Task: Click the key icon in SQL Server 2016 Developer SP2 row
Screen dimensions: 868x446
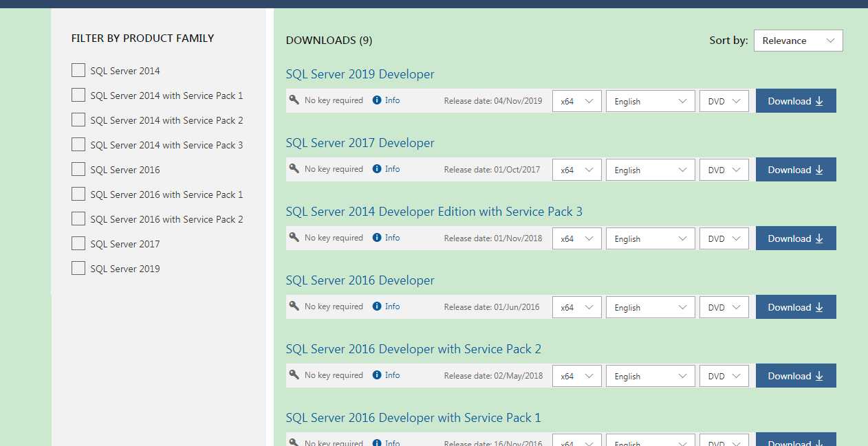Action: [x=294, y=375]
